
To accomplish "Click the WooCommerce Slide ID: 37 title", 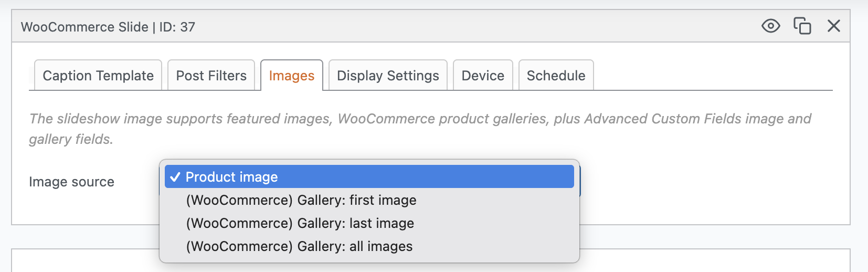I will pyautogui.click(x=108, y=27).
